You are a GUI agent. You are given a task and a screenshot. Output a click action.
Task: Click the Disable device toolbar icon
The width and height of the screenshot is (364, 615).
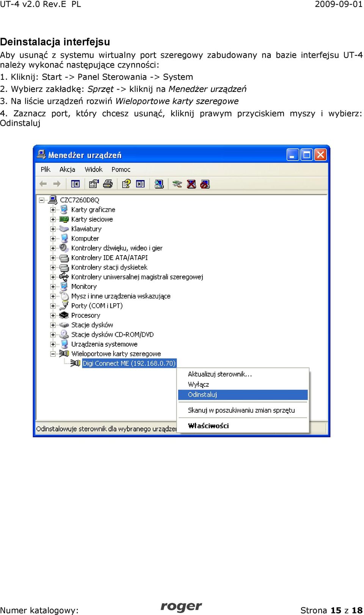point(205,184)
